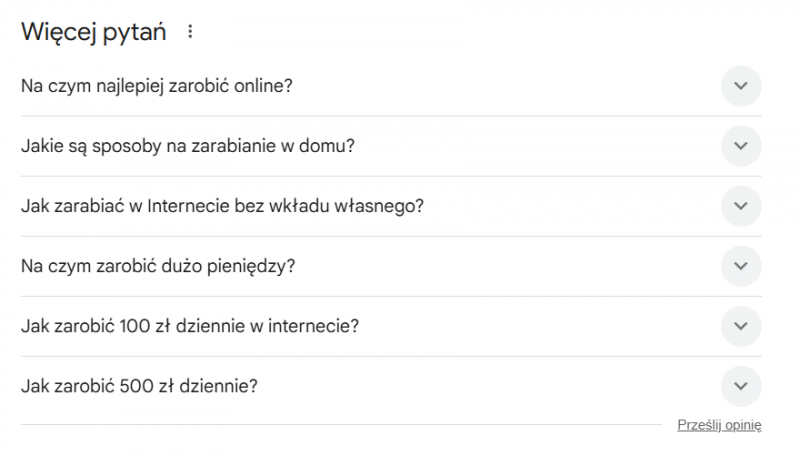This screenshot has width=800, height=456.
Task: Open question text 'Na czym zarobić dużo pieniędzy?'
Action: (x=158, y=266)
